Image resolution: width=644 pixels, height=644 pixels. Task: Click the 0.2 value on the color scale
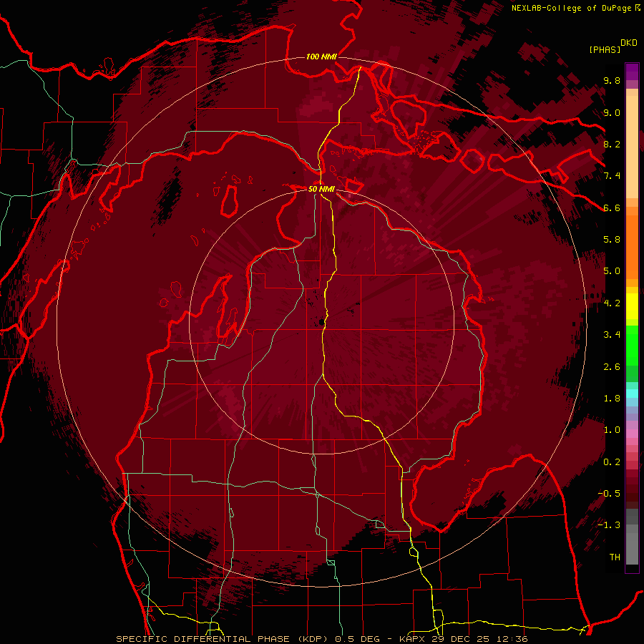(612, 462)
